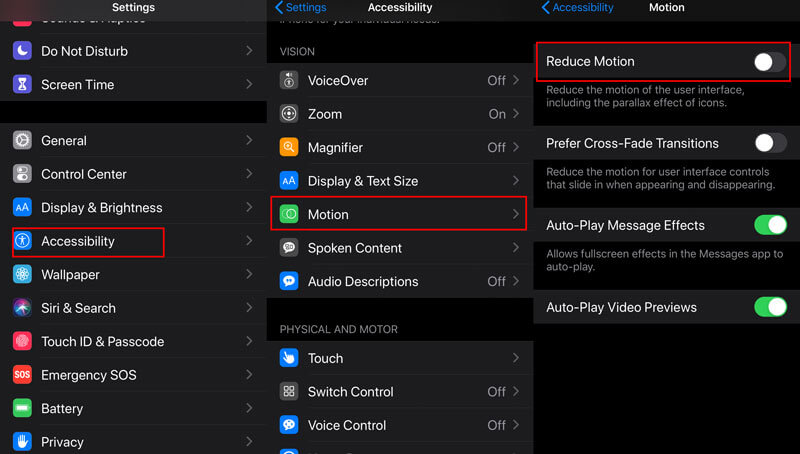The image size is (800, 454).
Task: Tap the Accessibility icon in Settings
Action: (x=22, y=241)
